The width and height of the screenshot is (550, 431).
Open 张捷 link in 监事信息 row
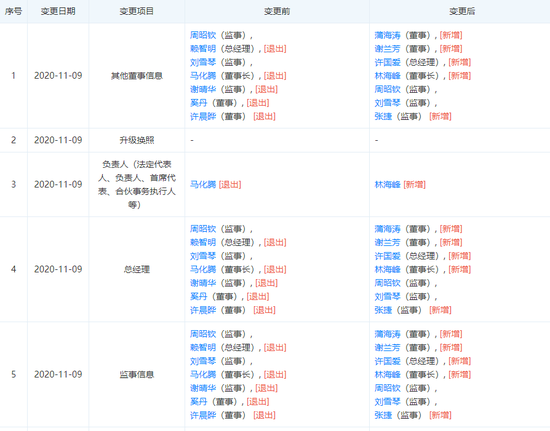pyautogui.click(x=383, y=415)
